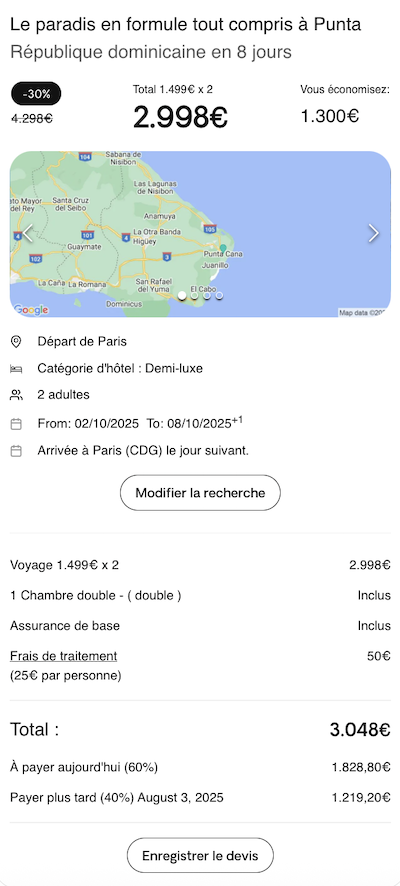Click the people icon beside 2 adultes

(x=16, y=395)
